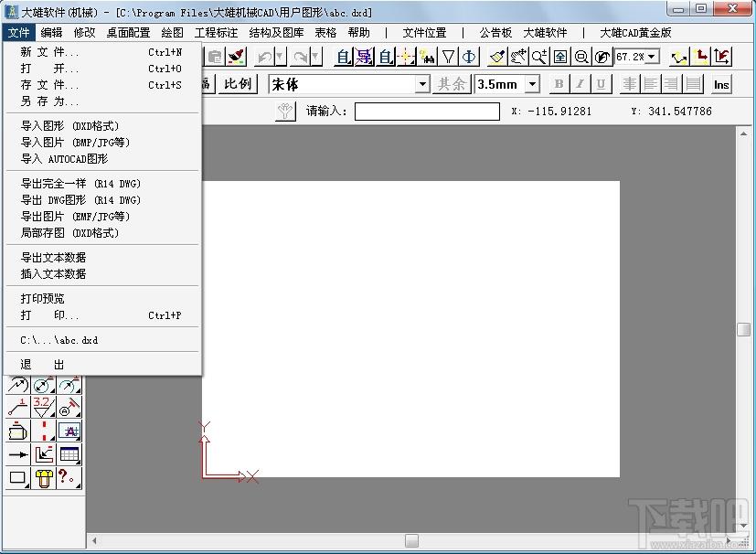Select the text annotation A tool
This screenshot has height=554, width=756.
[x=69, y=431]
